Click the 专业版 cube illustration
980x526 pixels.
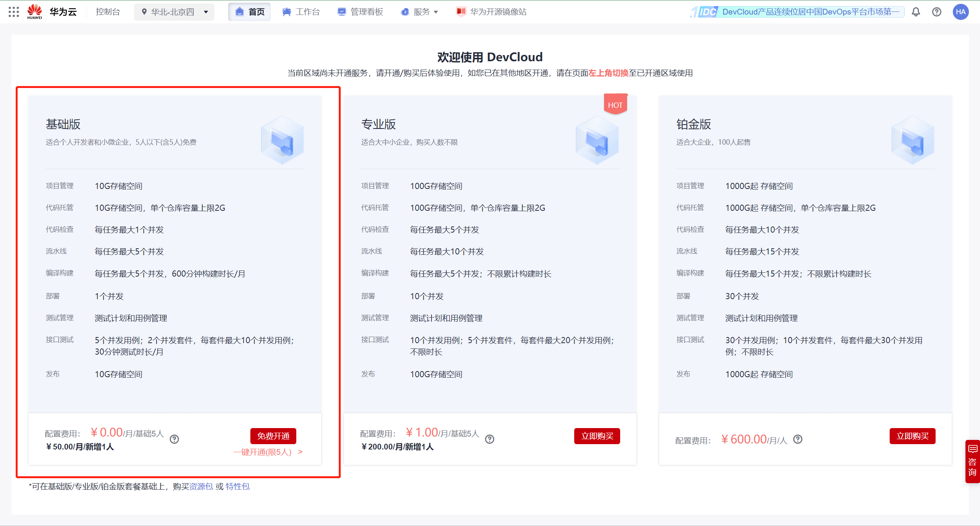pos(597,140)
